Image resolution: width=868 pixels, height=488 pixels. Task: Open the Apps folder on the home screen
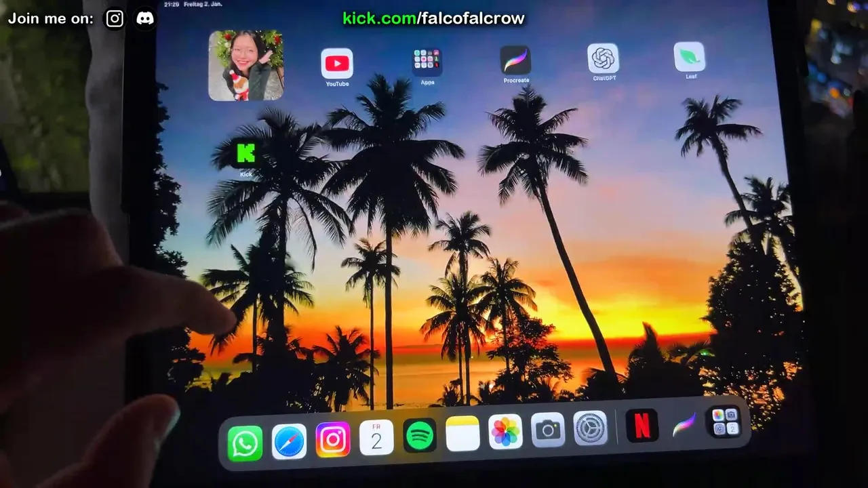point(427,62)
